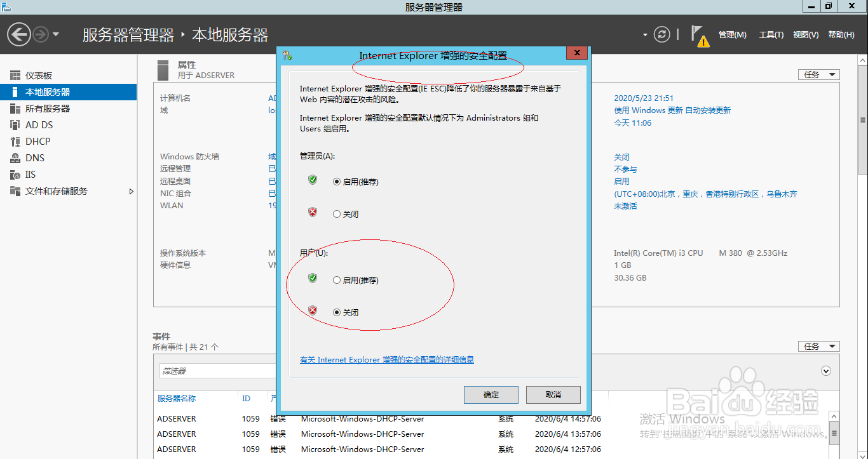Click the 所有服务器 icon
The width and height of the screenshot is (868, 459).
click(x=15, y=109)
